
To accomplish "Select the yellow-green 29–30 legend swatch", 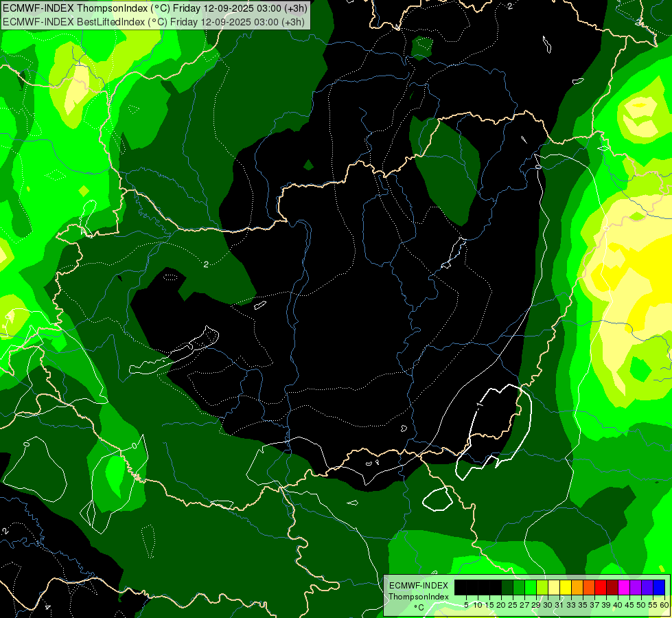I will tap(542, 587).
